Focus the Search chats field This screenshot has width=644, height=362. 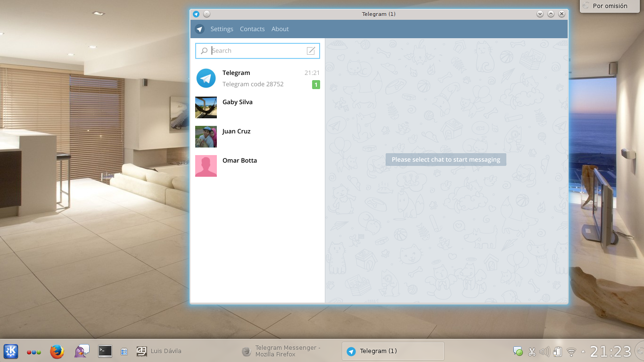coord(257,51)
